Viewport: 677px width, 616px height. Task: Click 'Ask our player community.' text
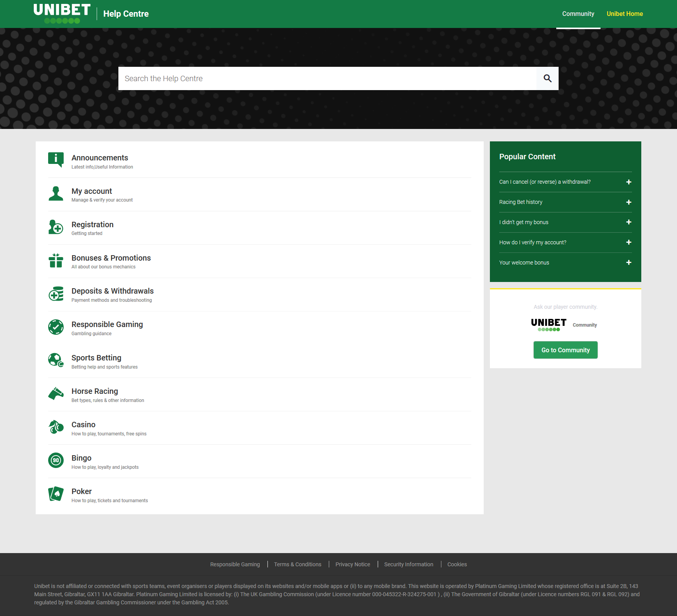click(x=565, y=307)
